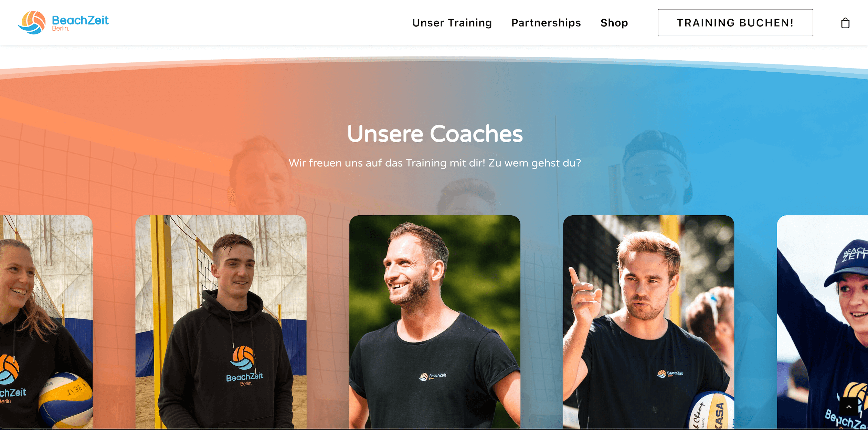This screenshot has width=868, height=430.
Task: Select the coach pointing his finger up
Action: [x=648, y=322]
